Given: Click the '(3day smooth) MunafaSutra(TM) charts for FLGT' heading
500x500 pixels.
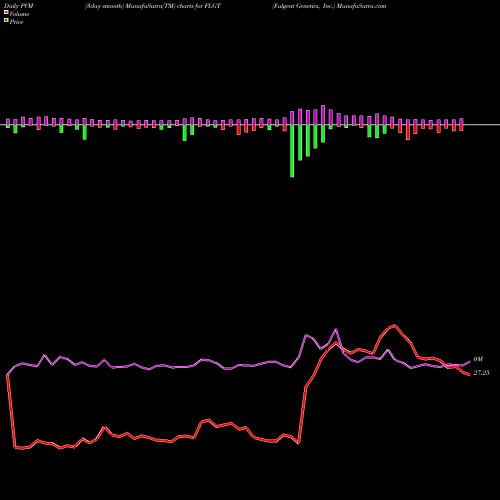Looking at the screenshot, I should tap(153, 6).
